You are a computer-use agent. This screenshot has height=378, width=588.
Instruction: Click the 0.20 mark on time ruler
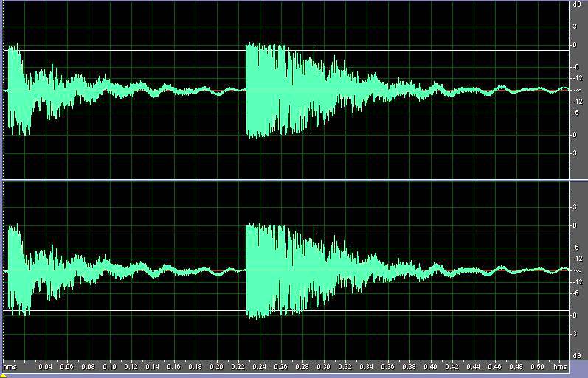216,366
